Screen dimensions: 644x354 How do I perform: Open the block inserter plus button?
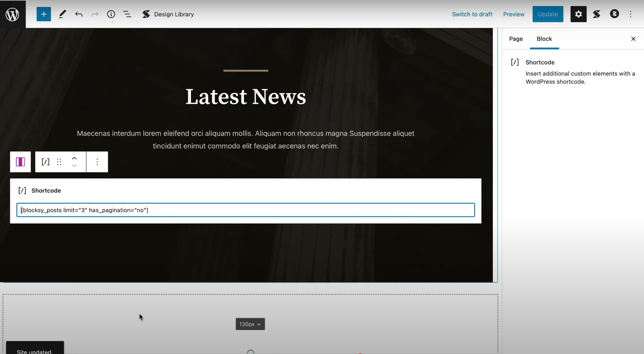(43, 14)
